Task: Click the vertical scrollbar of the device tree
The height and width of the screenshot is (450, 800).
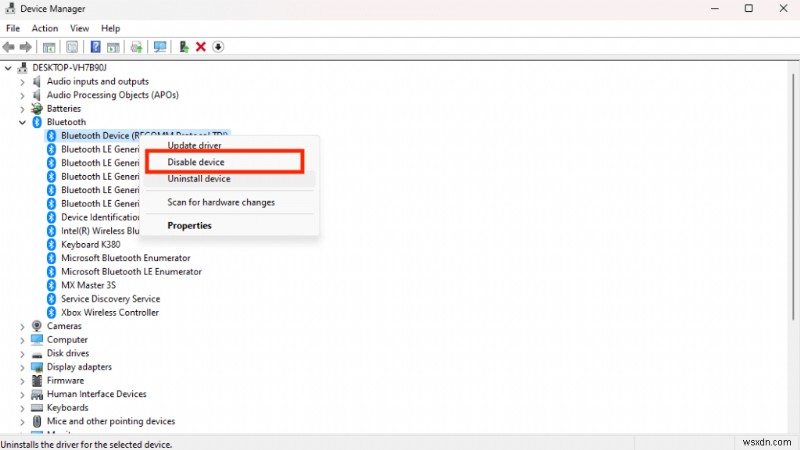Action: coord(793,197)
